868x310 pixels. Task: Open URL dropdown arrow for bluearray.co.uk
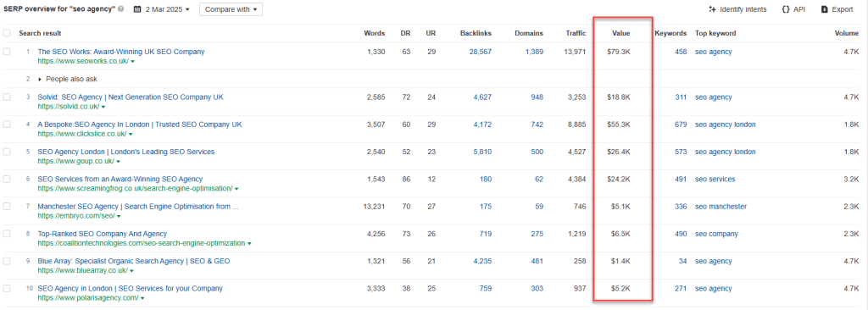click(x=131, y=271)
